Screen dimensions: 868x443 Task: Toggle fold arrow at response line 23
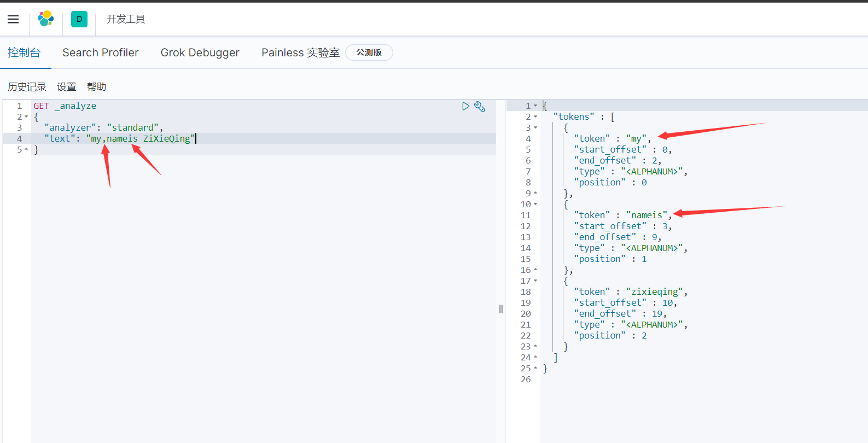coord(535,346)
